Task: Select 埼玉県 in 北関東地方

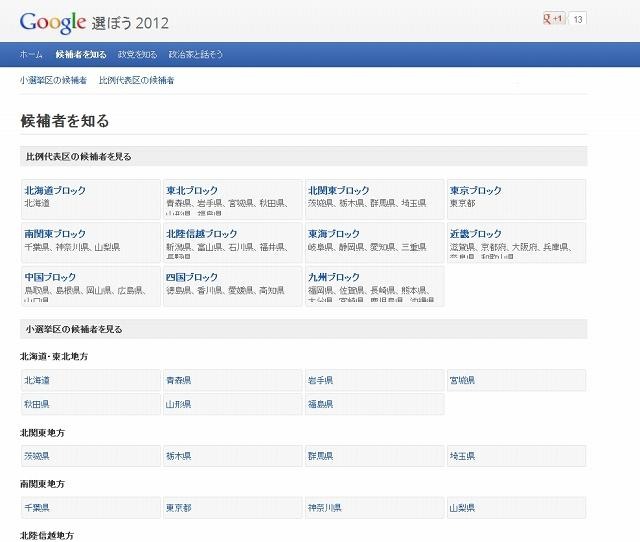Action: (x=462, y=456)
